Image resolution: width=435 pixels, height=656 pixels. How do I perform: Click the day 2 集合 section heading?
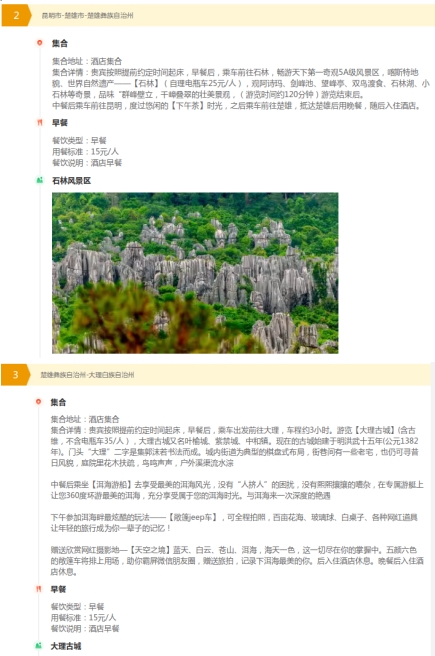click(x=59, y=43)
